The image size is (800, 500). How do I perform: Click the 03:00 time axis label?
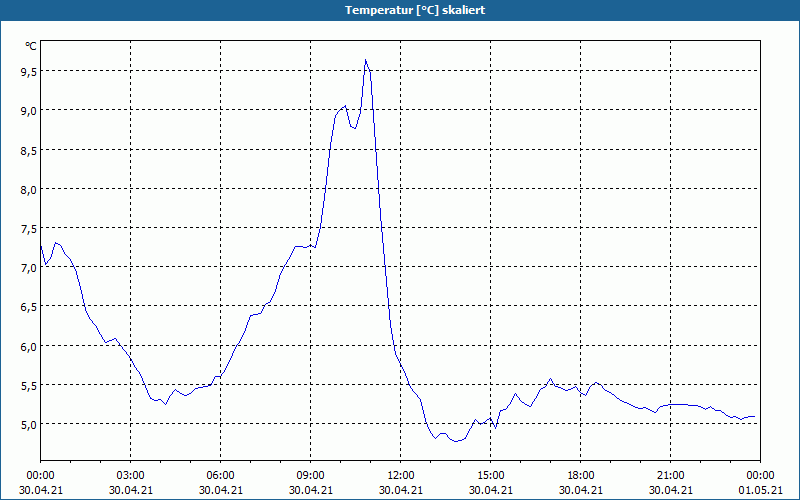(131, 476)
